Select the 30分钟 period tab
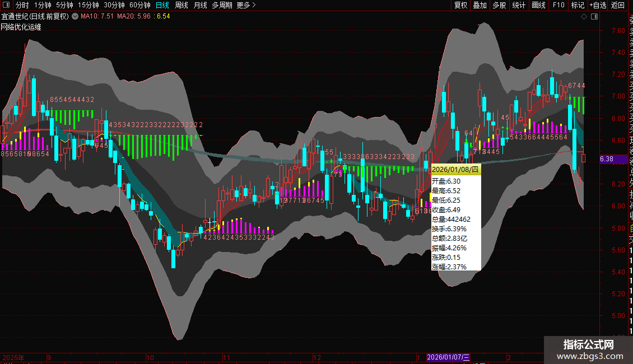The image size is (633, 364). click(114, 5)
